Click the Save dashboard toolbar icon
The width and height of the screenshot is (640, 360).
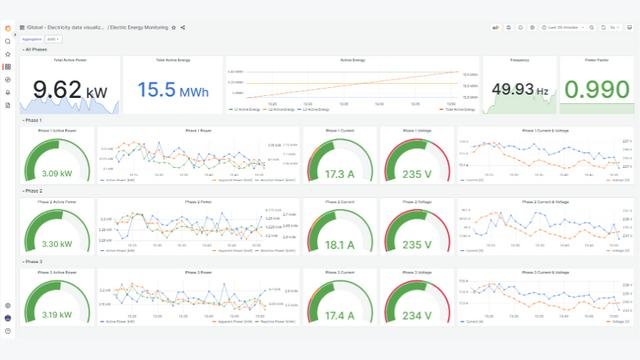point(509,27)
